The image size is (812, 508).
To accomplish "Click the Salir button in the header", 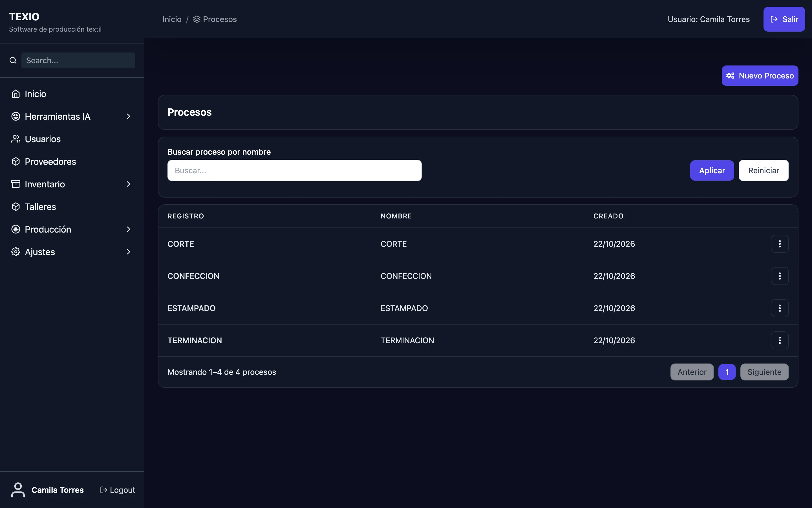I will [x=784, y=19].
